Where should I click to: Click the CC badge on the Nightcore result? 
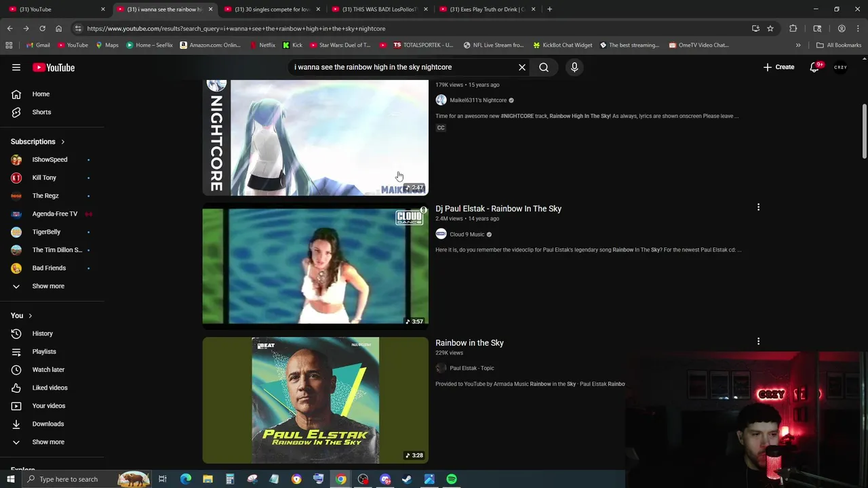click(441, 128)
